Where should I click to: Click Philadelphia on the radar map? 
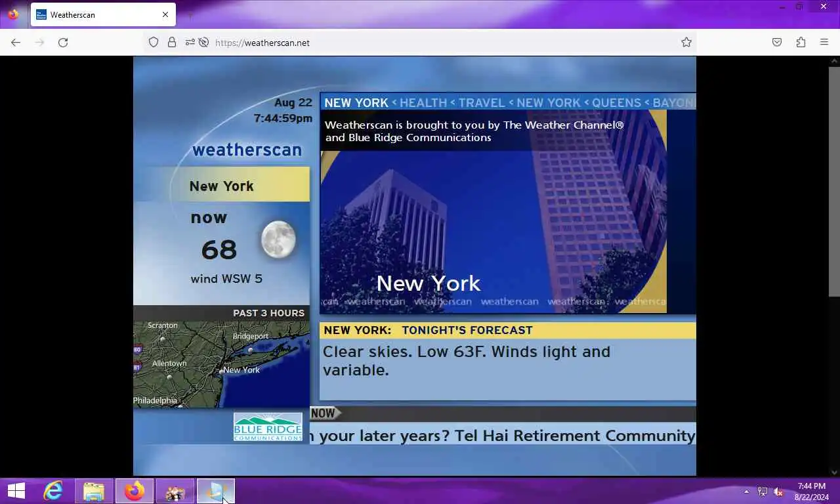pyautogui.click(x=156, y=400)
